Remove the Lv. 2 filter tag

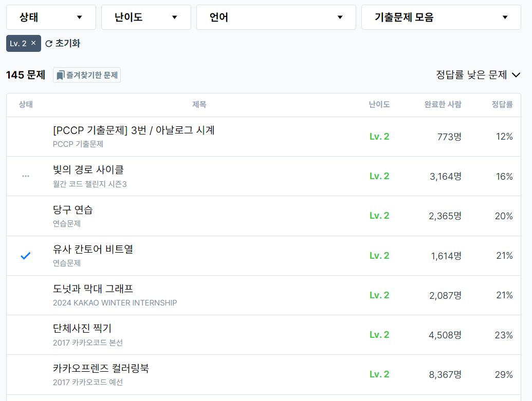pyautogui.click(x=33, y=43)
